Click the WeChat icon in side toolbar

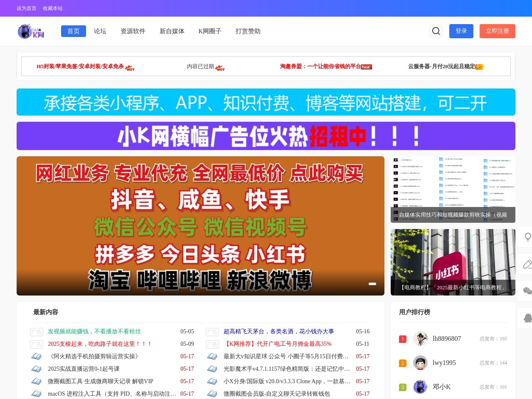coord(527,291)
